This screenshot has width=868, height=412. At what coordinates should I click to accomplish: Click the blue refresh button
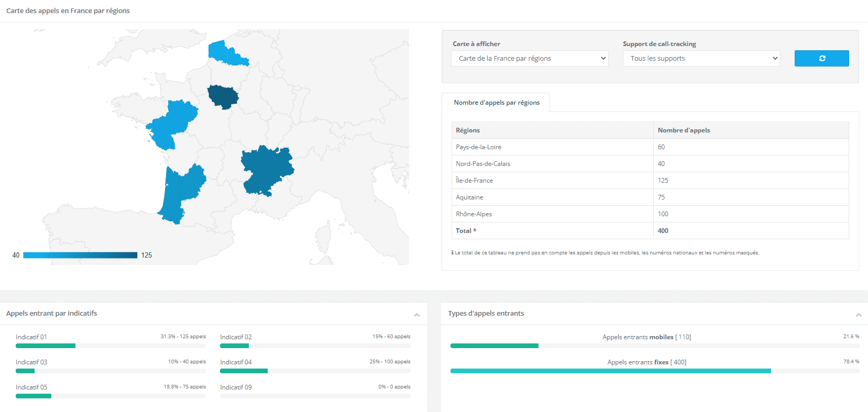tap(821, 58)
